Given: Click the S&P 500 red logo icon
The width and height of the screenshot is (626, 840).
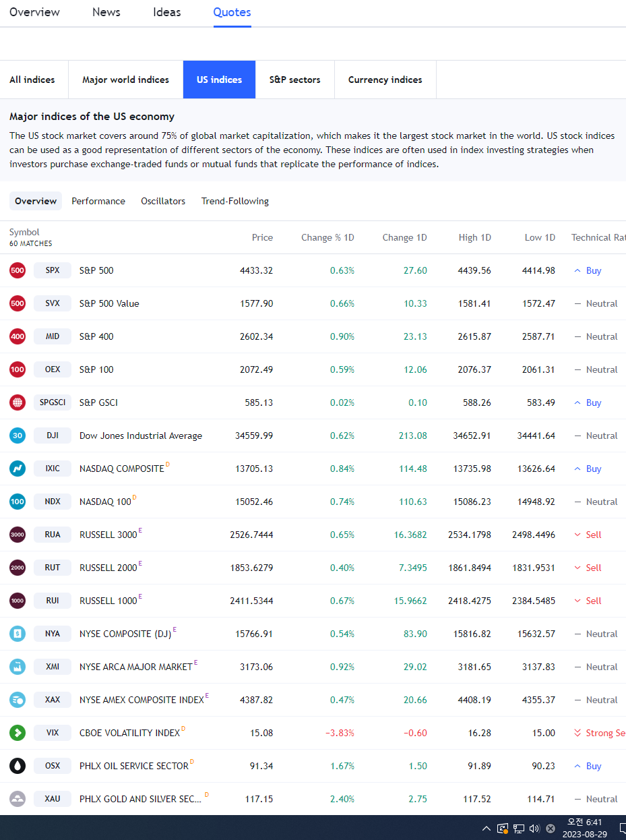Looking at the screenshot, I should point(18,270).
